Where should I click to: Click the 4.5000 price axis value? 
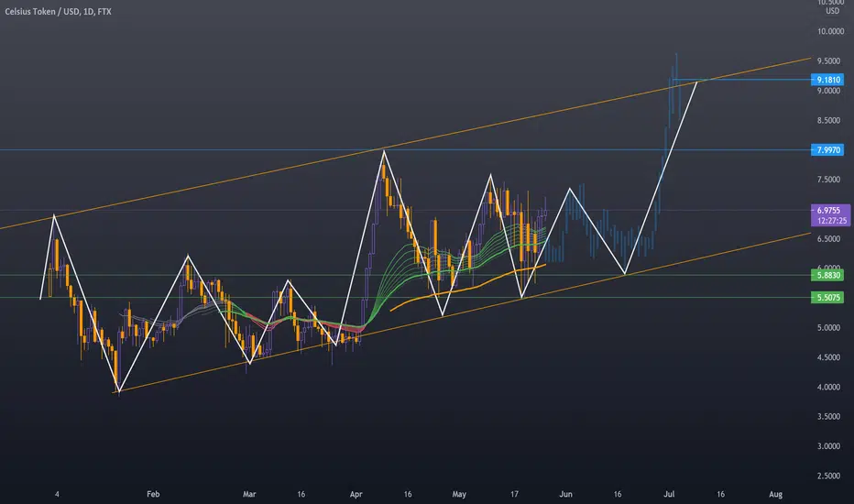(x=828, y=357)
